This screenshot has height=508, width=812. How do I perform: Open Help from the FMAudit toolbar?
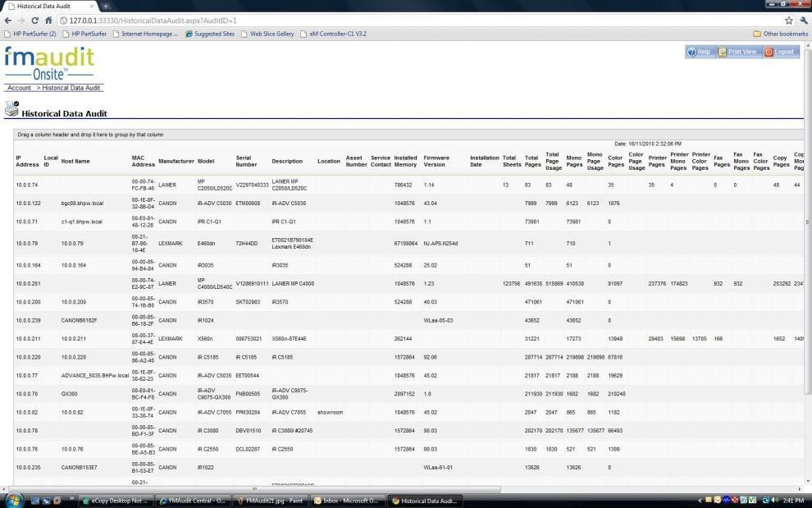click(701, 51)
